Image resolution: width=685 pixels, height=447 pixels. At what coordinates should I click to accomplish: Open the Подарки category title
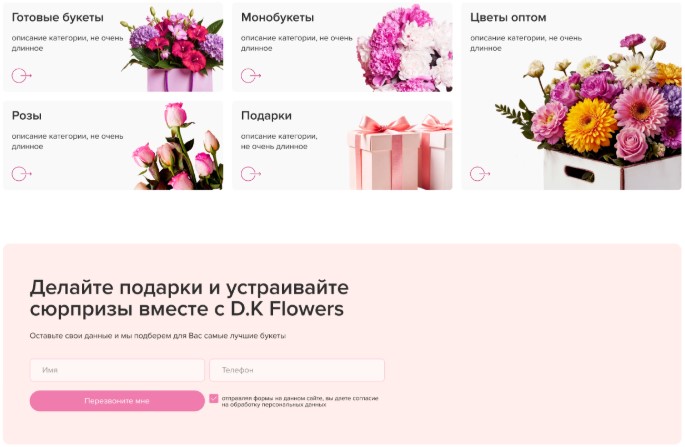click(x=266, y=116)
